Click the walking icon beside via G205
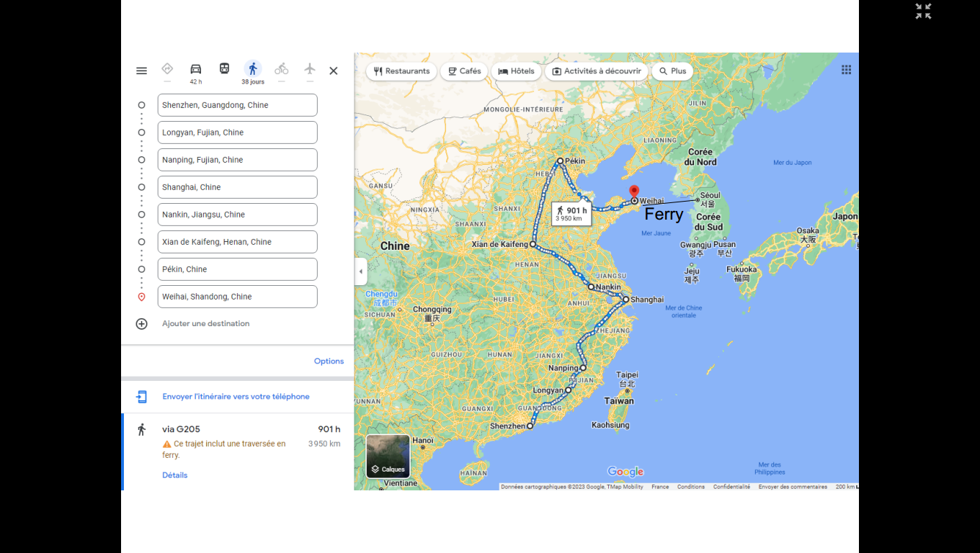This screenshot has width=980, height=553. tap(142, 429)
